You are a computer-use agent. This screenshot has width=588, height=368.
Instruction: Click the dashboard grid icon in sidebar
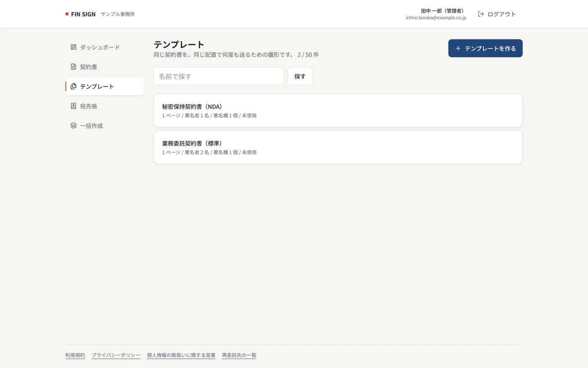pos(73,47)
